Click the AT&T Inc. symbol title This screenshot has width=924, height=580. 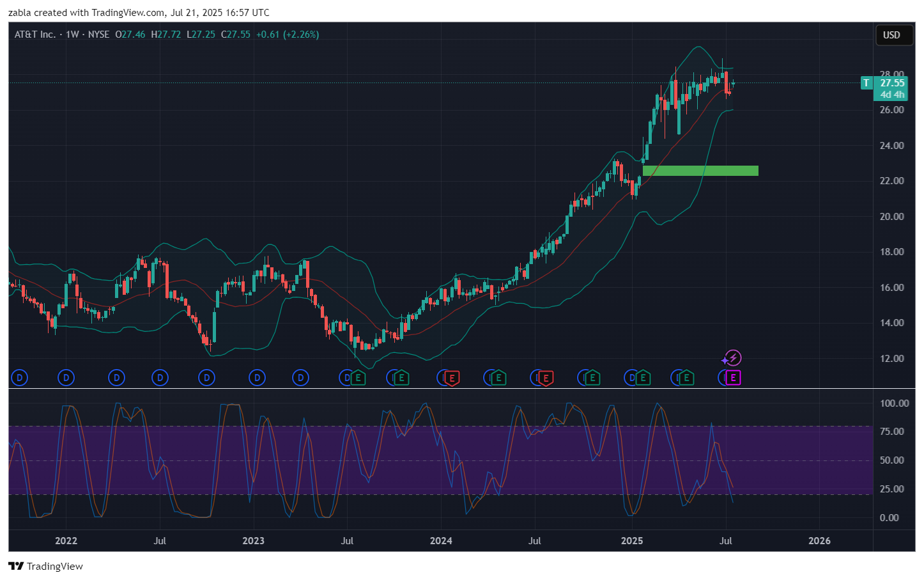(x=35, y=35)
